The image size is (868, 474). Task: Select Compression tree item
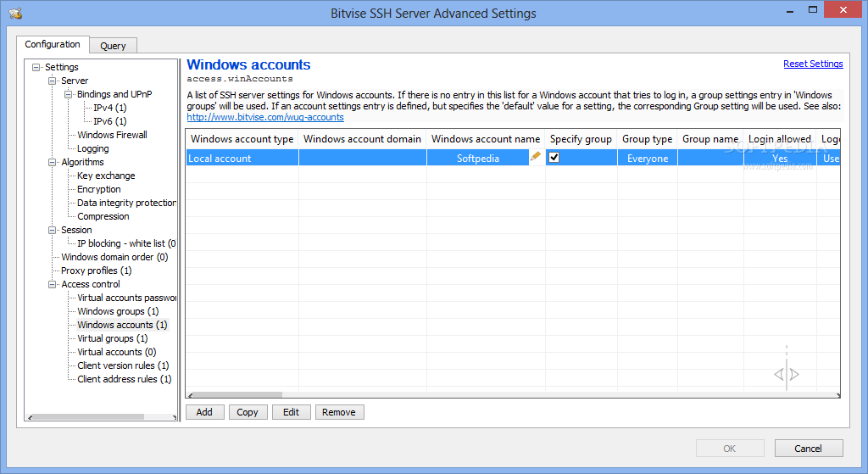(x=103, y=216)
